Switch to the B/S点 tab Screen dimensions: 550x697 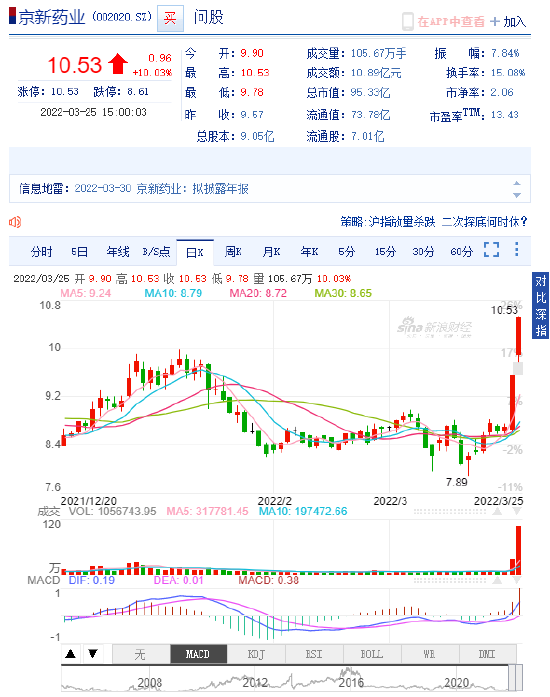[156, 252]
